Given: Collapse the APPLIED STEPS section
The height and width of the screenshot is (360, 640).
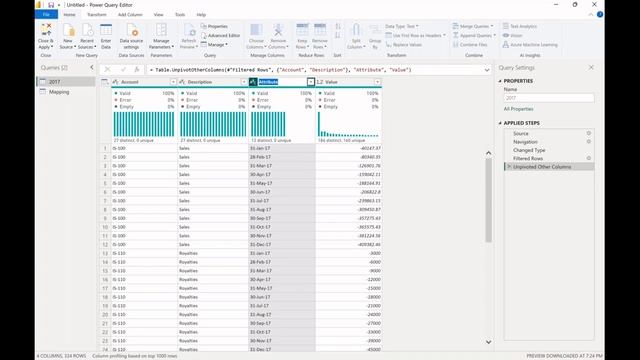Looking at the screenshot, I should [500, 123].
